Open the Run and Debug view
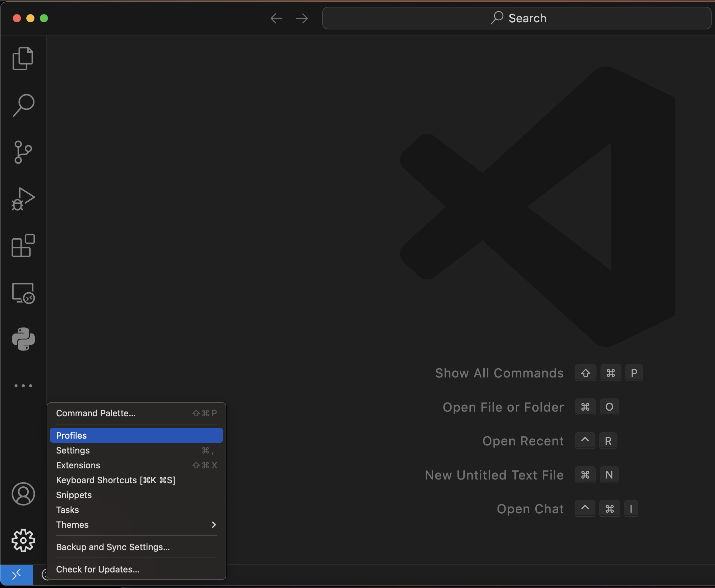The image size is (715, 588). tap(23, 198)
